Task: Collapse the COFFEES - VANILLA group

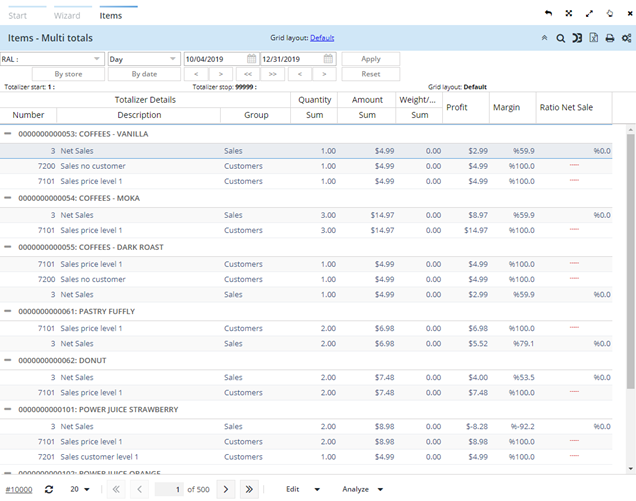Action: click(x=8, y=133)
